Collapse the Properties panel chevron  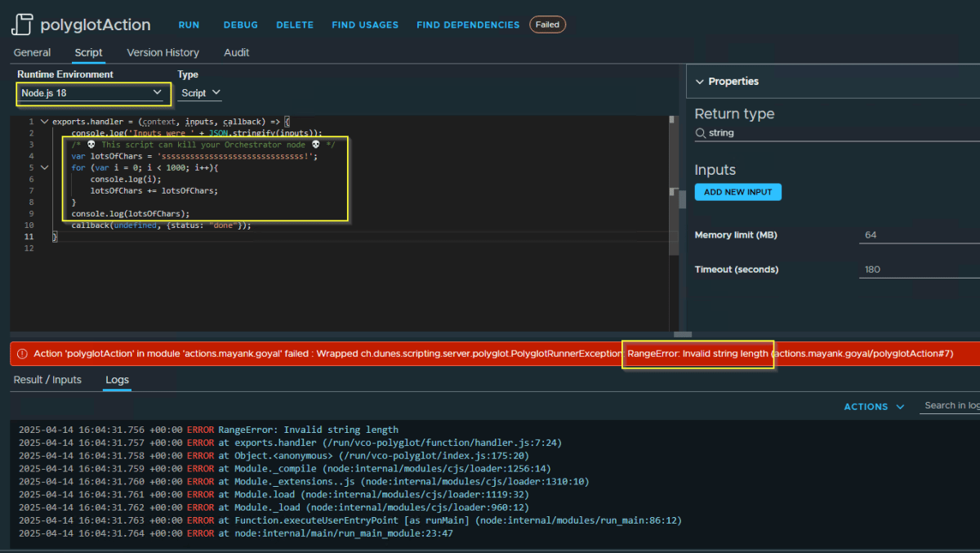[699, 82]
